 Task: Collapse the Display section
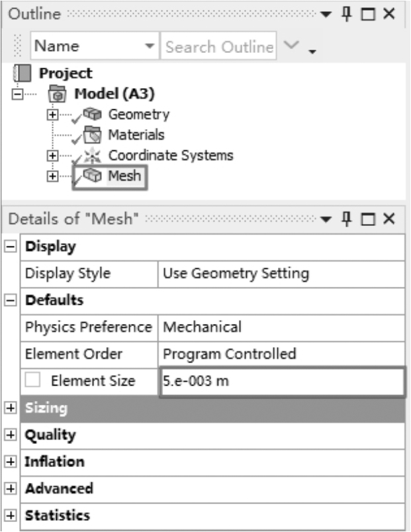[x=11, y=247]
